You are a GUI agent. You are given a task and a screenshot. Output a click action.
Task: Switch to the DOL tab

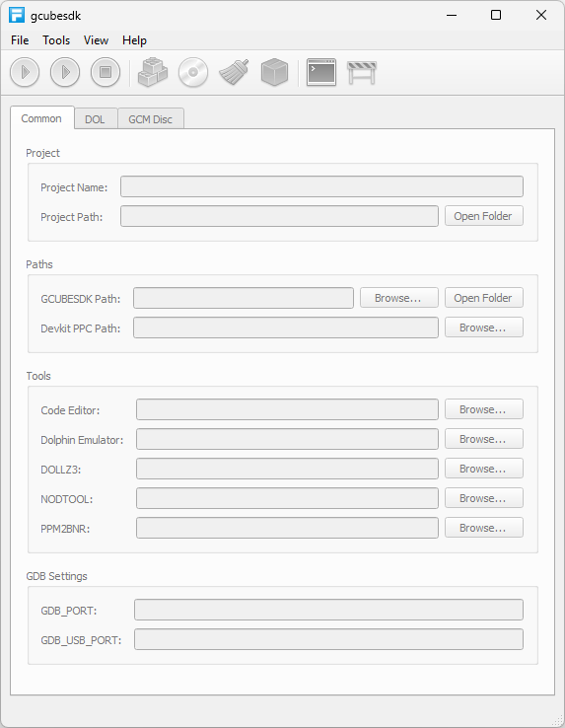tap(96, 118)
